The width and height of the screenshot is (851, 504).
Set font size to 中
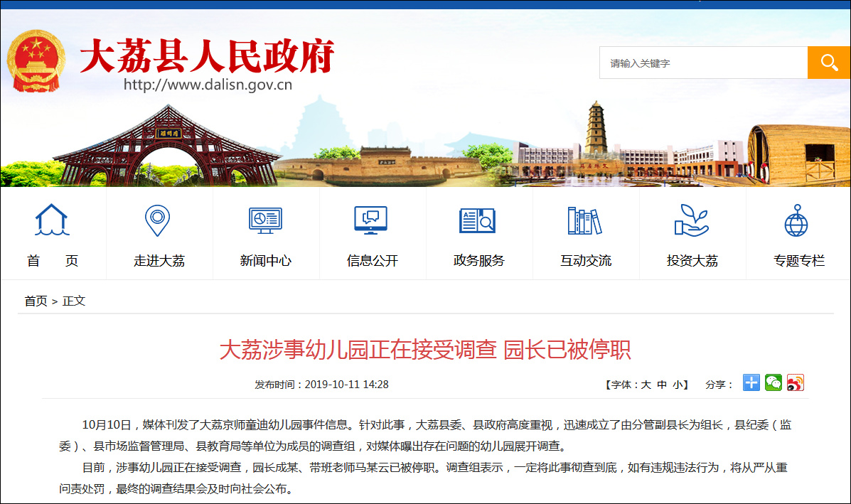tap(662, 385)
